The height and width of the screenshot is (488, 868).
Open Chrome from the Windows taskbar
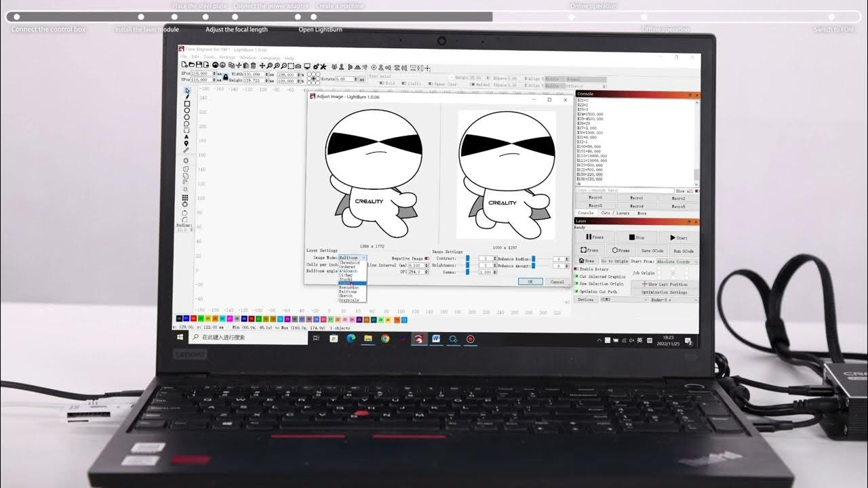pos(385,338)
